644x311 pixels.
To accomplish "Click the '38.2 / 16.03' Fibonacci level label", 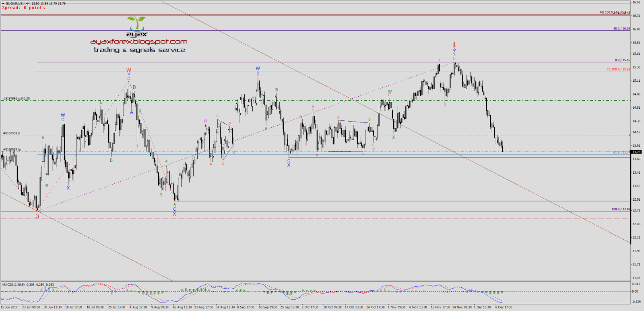I will point(621,29).
